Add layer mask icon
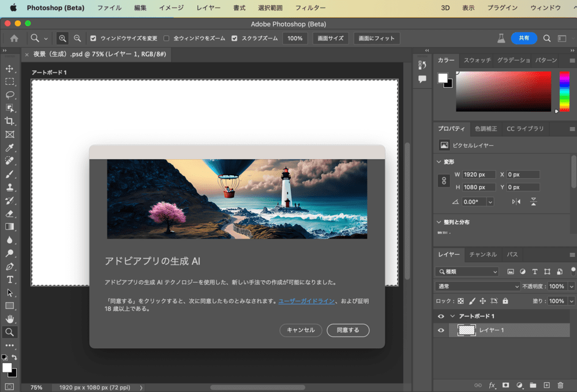The width and height of the screenshot is (577, 392). (506, 385)
